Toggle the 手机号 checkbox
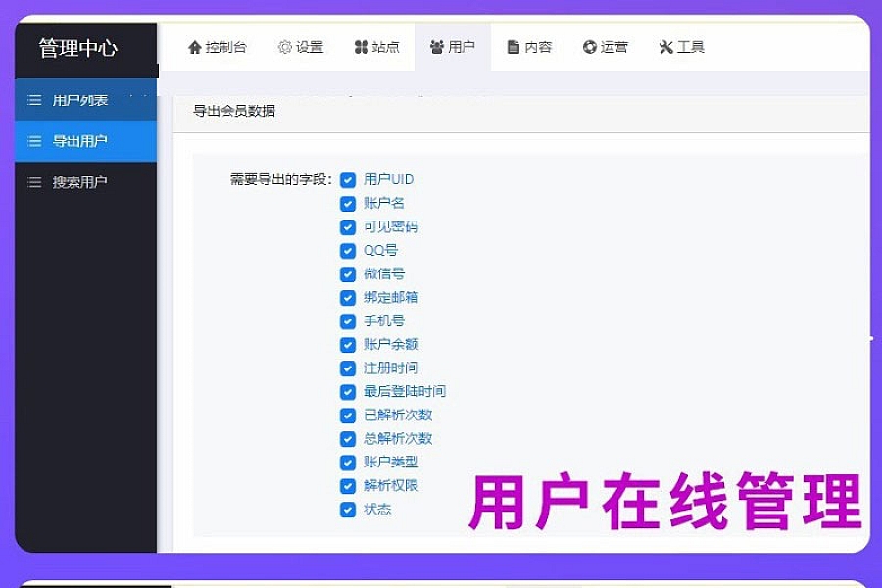 [x=348, y=321]
